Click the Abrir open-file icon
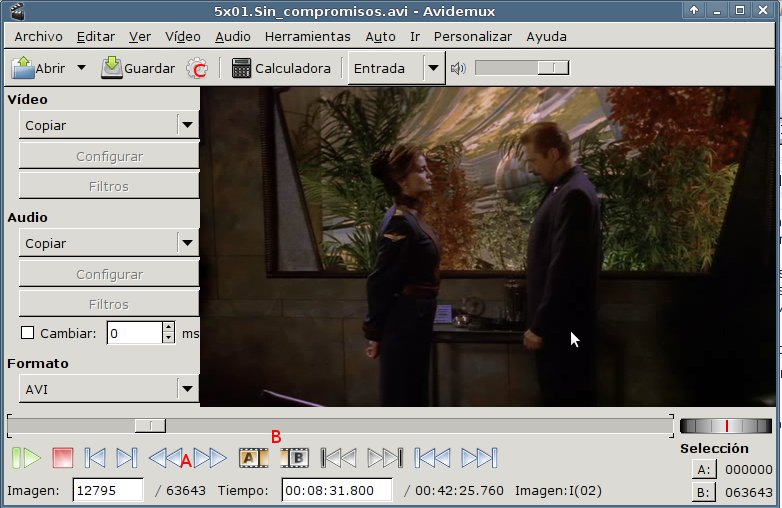The width and height of the screenshot is (782, 508). tap(23, 68)
